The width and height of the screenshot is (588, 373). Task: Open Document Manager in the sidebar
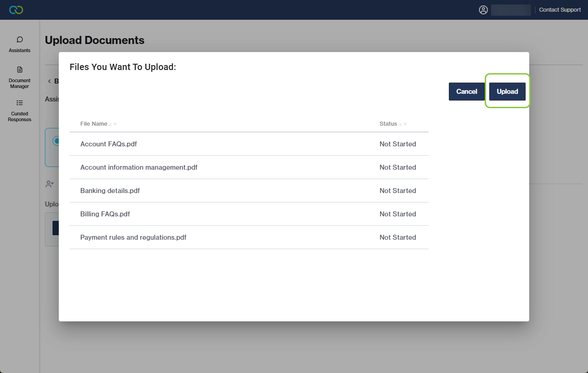[x=20, y=77]
